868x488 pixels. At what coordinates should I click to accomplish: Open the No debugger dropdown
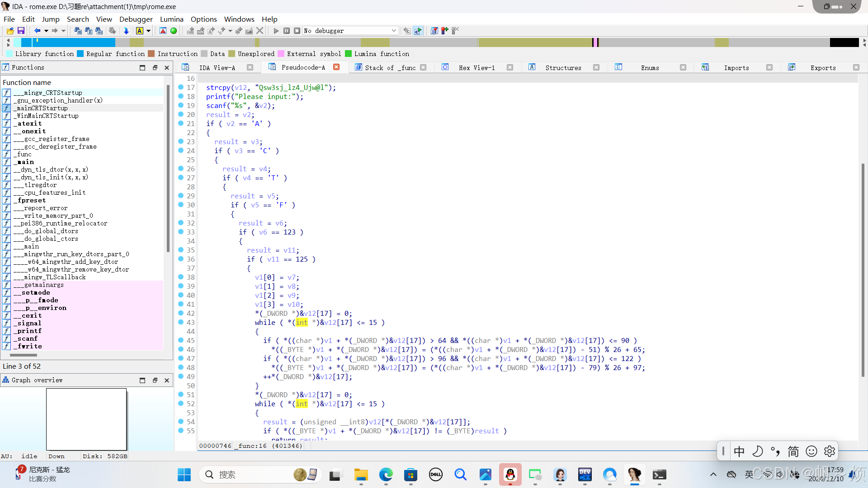393,31
